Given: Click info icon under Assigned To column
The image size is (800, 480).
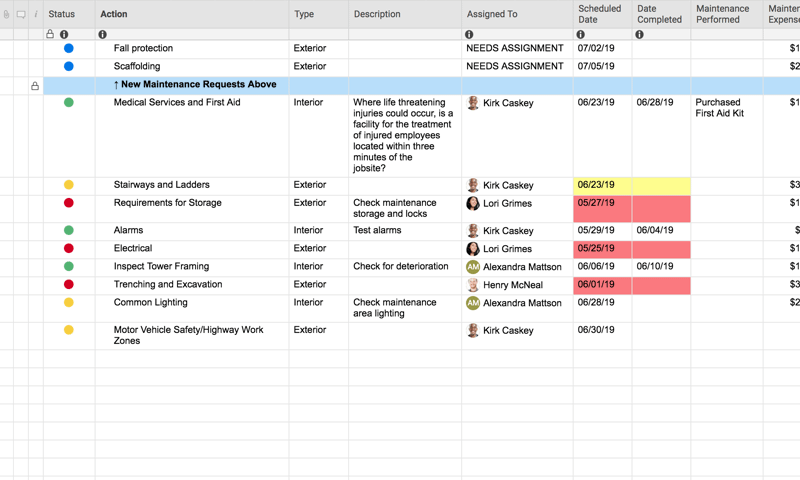Looking at the screenshot, I should (x=469, y=34).
